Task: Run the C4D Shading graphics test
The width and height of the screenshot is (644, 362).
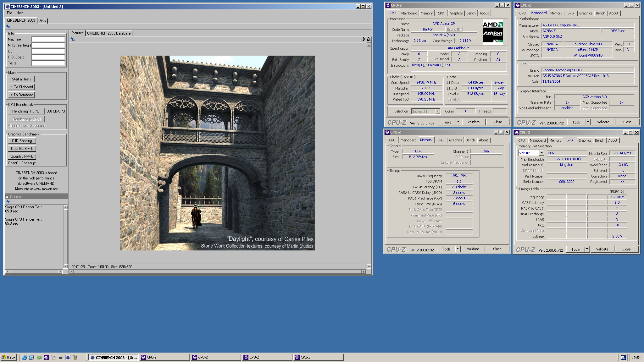Action: click(x=22, y=141)
